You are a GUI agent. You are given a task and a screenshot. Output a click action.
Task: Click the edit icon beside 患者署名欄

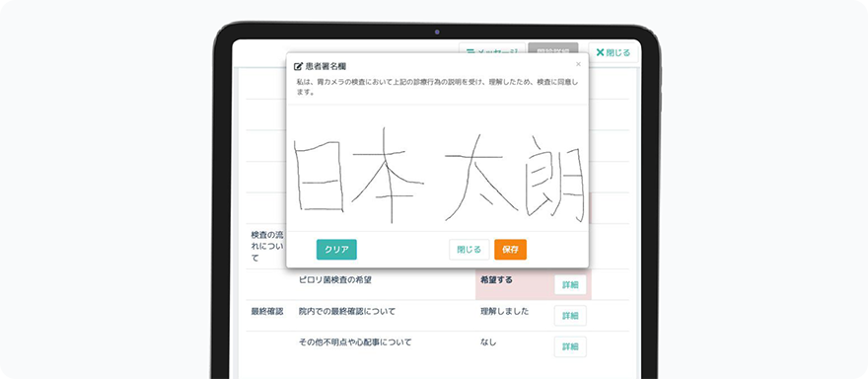(x=298, y=66)
